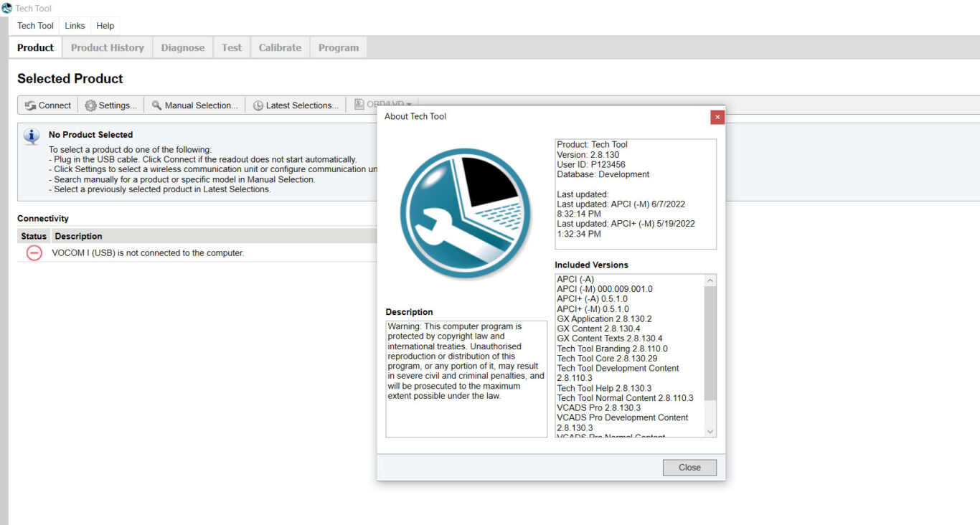This screenshot has width=980, height=525.
Task: Open Settings from the toolbar
Action: tap(110, 105)
